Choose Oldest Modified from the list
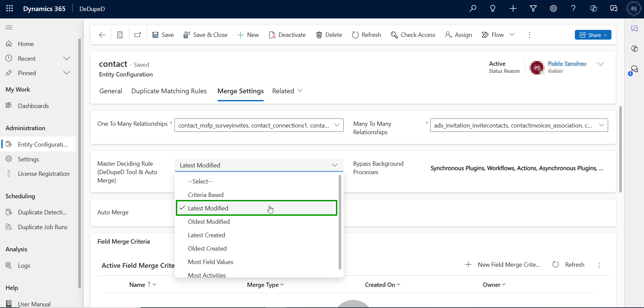The width and height of the screenshot is (644, 308). (208, 222)
